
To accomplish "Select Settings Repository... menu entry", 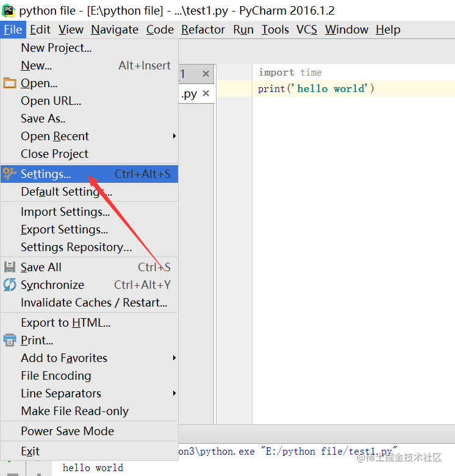I will pos(89,247).
